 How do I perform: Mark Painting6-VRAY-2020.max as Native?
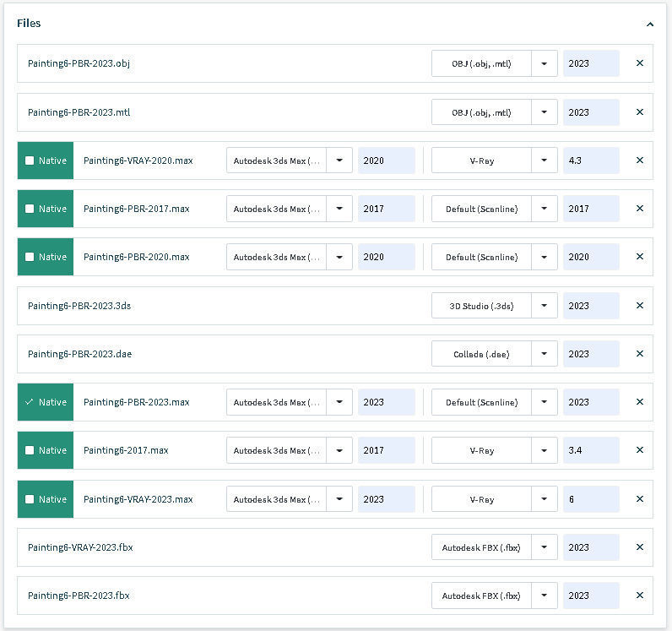click(x=30, y=160)
